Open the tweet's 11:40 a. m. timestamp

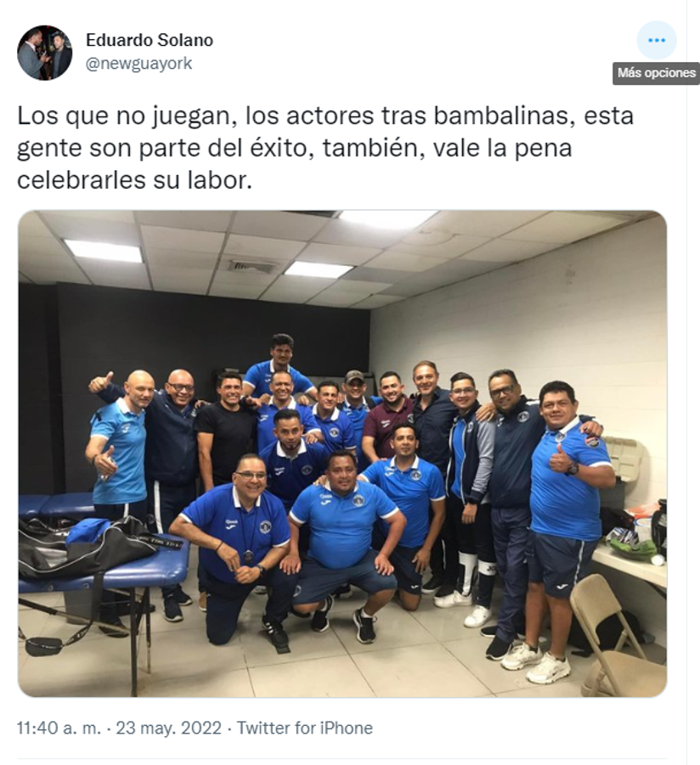click(59, 728)
